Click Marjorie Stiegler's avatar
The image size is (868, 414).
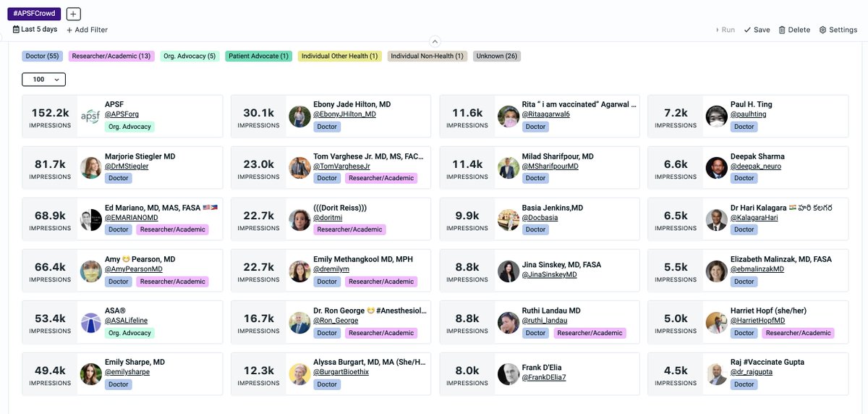[90, 168]
